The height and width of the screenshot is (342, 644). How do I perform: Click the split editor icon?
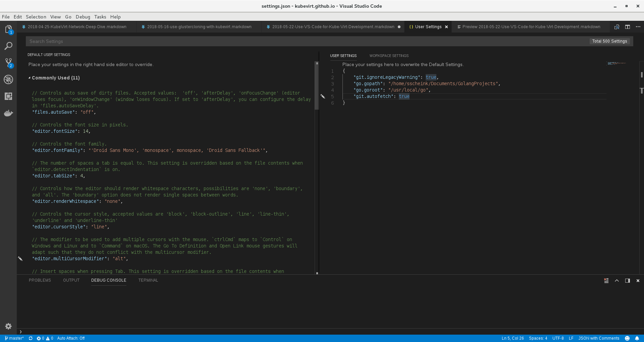627,27
